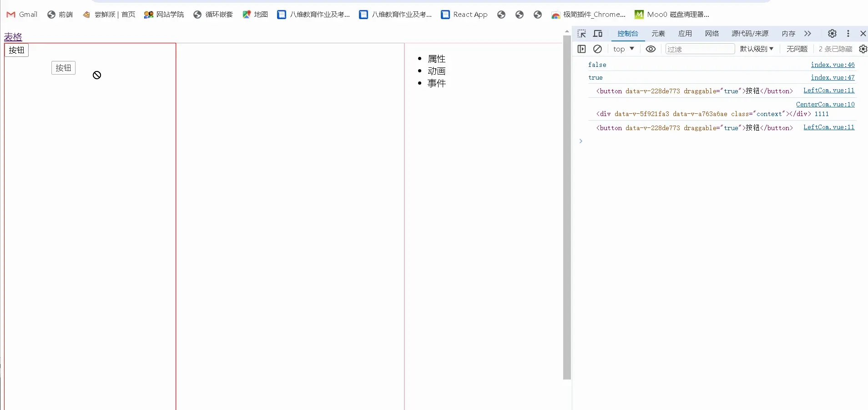Click the 表格 link
Screen dimensions: 868x410
tap(13, 37)
